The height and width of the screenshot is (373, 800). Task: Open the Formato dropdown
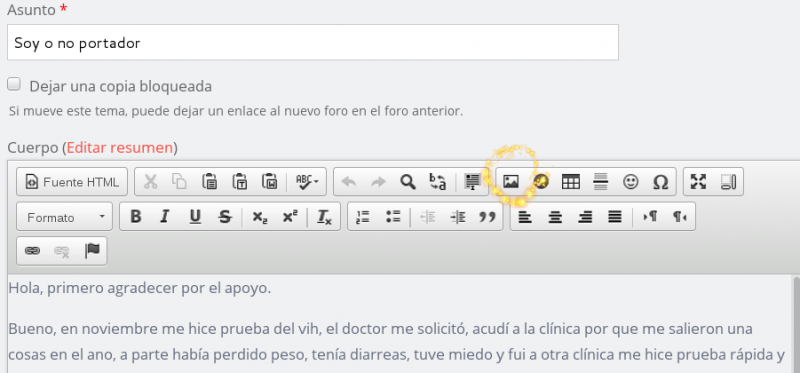(x=64, y=217)
